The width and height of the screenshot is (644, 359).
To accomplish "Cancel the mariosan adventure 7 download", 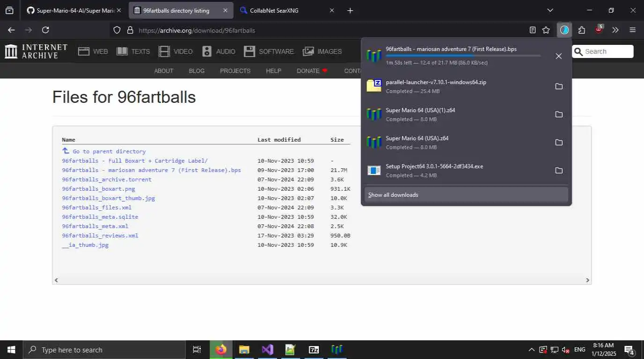I will (558, 56).
